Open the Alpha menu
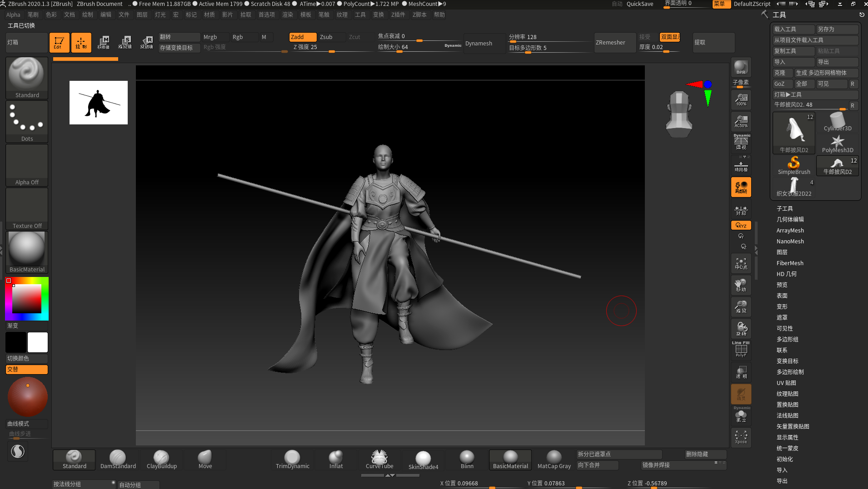Image resolution: width=868 pixels, height=489 pixels. (13, 15)
